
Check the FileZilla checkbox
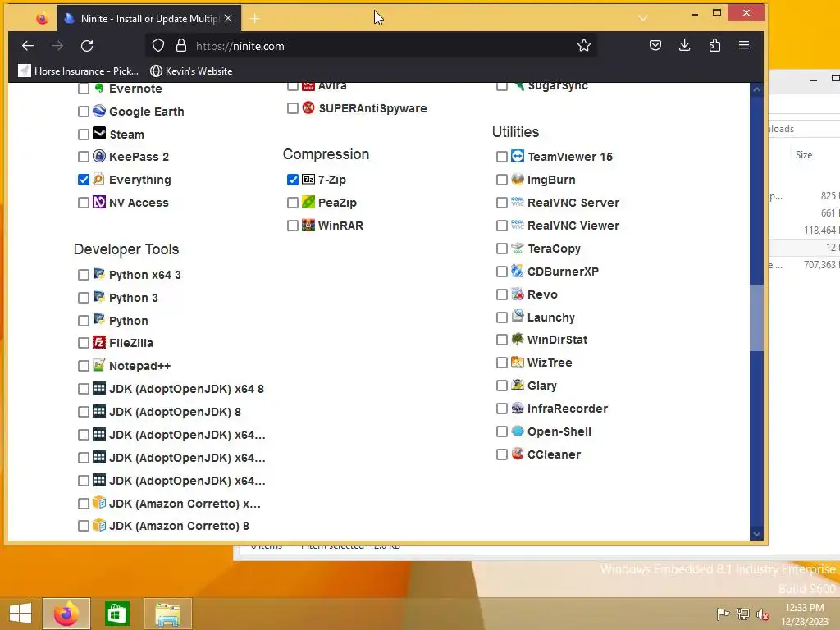(84, 343)
